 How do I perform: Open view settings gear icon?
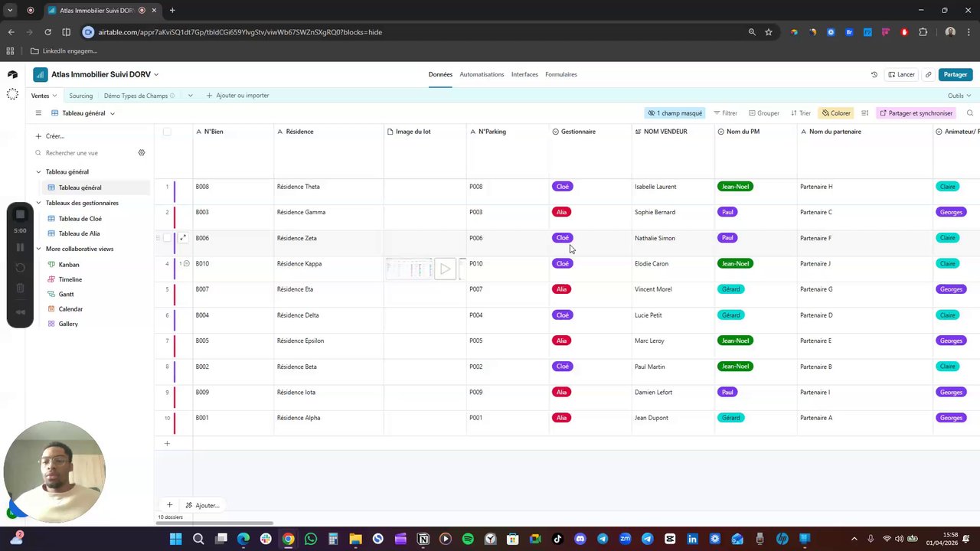(x=141, y=153)
